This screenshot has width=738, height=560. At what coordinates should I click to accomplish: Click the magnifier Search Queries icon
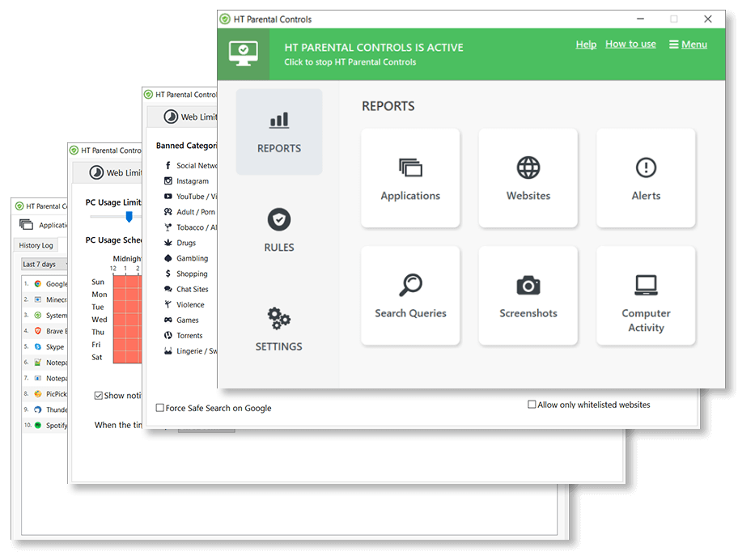[x=410, y=285]
